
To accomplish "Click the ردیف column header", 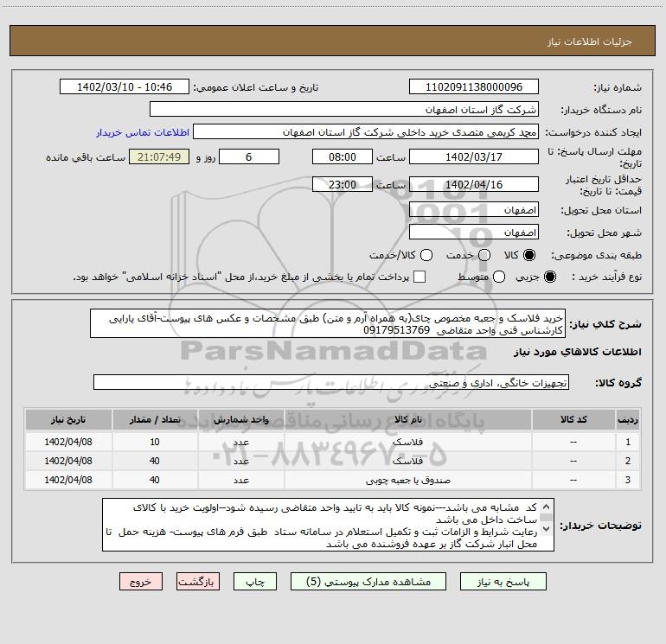I will [x=628, y=419].
